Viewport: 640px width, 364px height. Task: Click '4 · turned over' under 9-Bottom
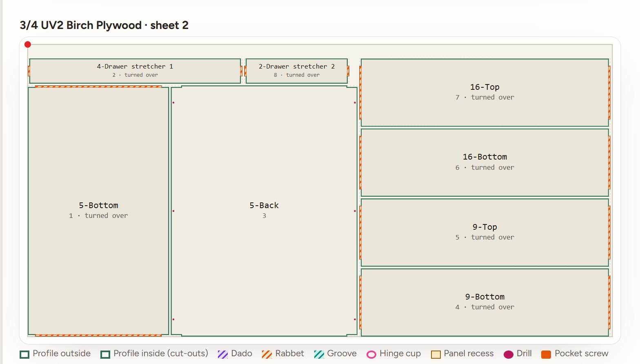[485, 307]
